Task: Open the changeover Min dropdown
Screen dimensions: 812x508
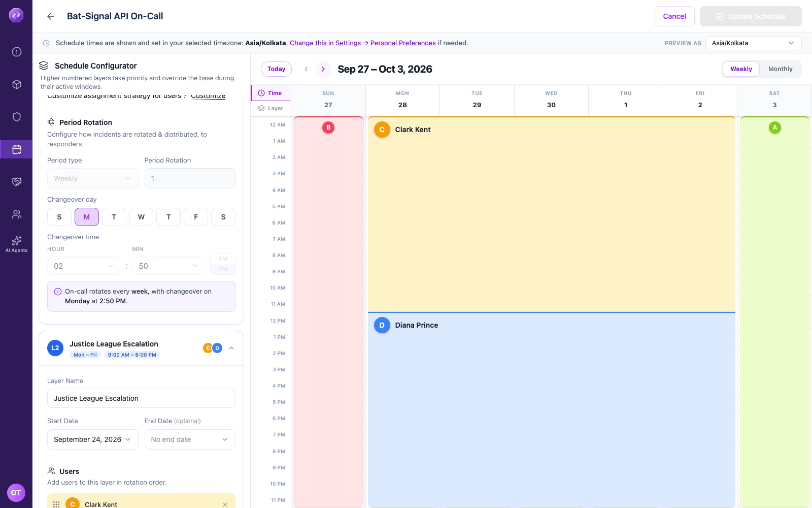Action: [x=169, y=266]
